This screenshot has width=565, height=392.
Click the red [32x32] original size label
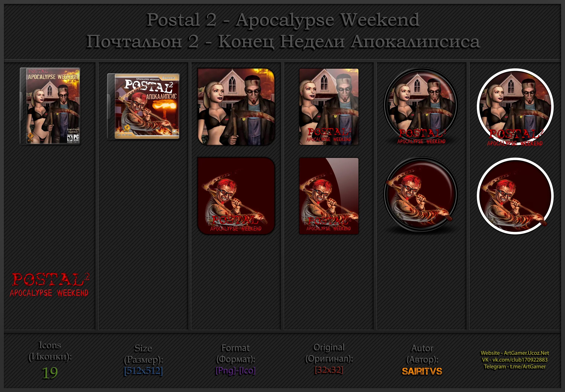click(329, 370)
